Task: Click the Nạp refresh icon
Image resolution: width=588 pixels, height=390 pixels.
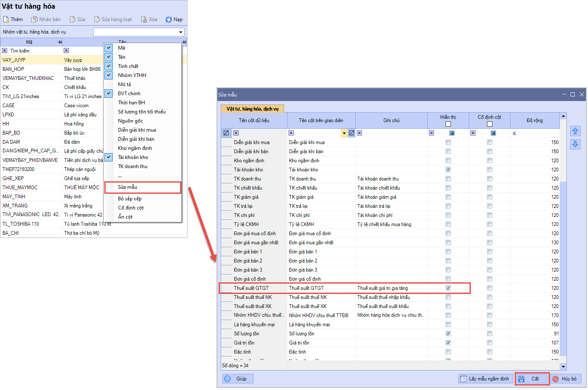Action: pyautogui.click(x=169, y=19)
